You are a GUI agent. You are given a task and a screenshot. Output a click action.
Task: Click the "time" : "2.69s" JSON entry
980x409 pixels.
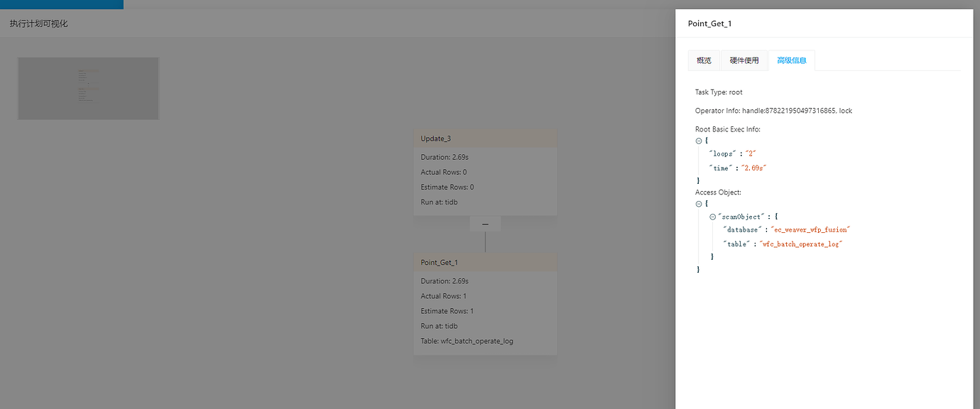(x=738, y=168)
